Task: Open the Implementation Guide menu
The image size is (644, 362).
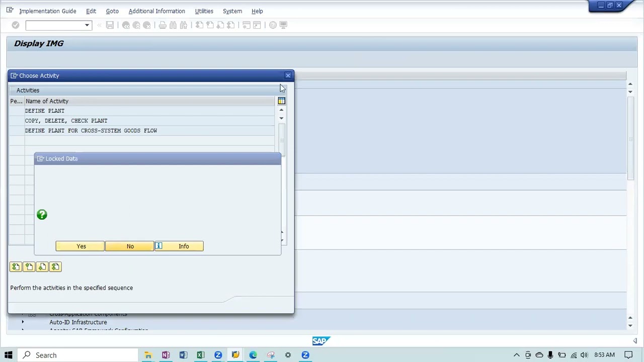Action: [48, 11]
